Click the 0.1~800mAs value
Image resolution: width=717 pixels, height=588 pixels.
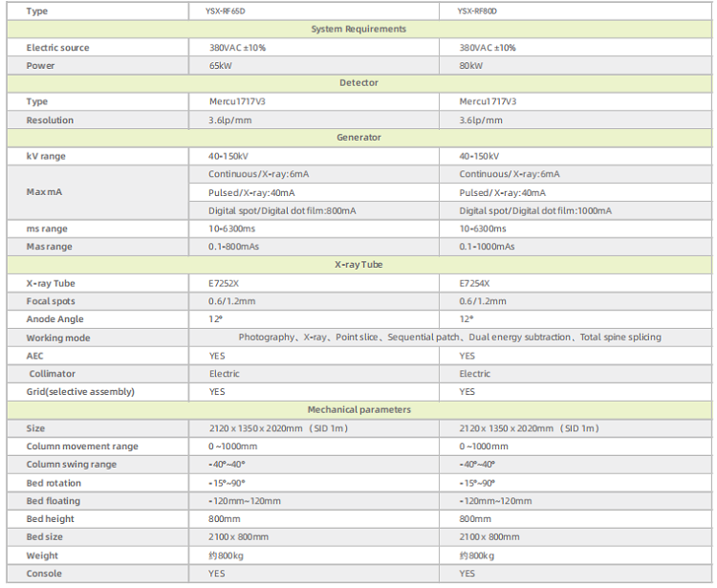coord(234,247)
